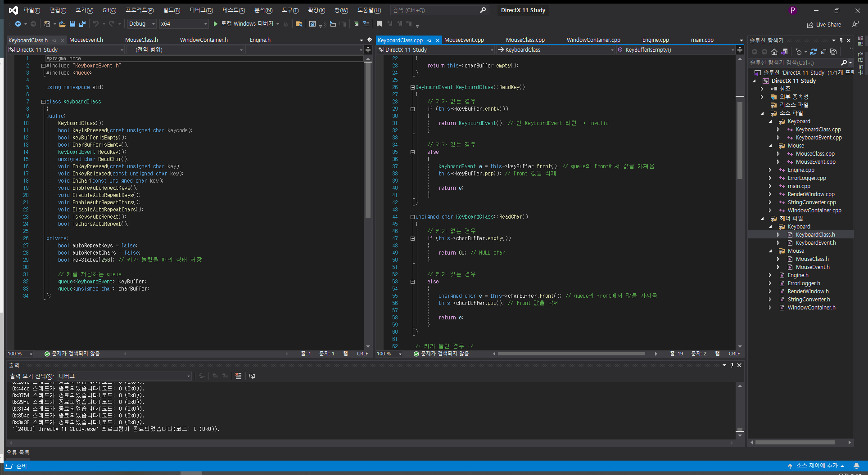Screen dimensions: 868x475
Task: Click the blue sync icon in Solution Explorer
Action: pyautogui.click(x=814, y=52)
